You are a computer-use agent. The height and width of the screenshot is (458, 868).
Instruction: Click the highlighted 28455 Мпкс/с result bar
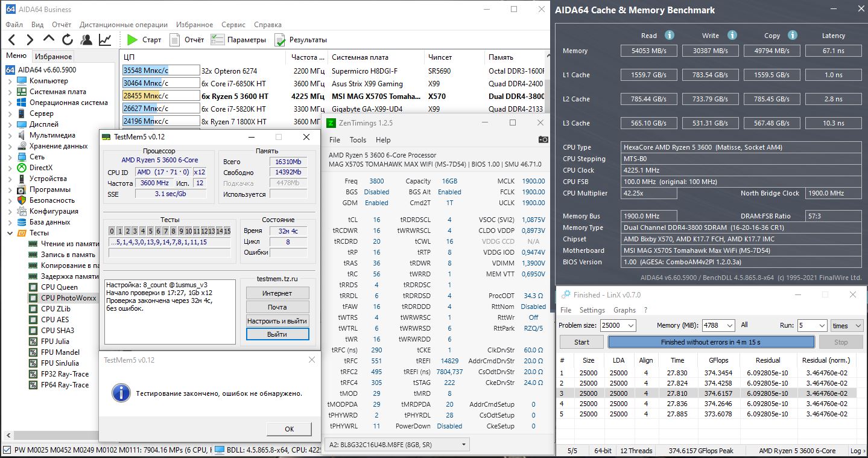(161, 96)
